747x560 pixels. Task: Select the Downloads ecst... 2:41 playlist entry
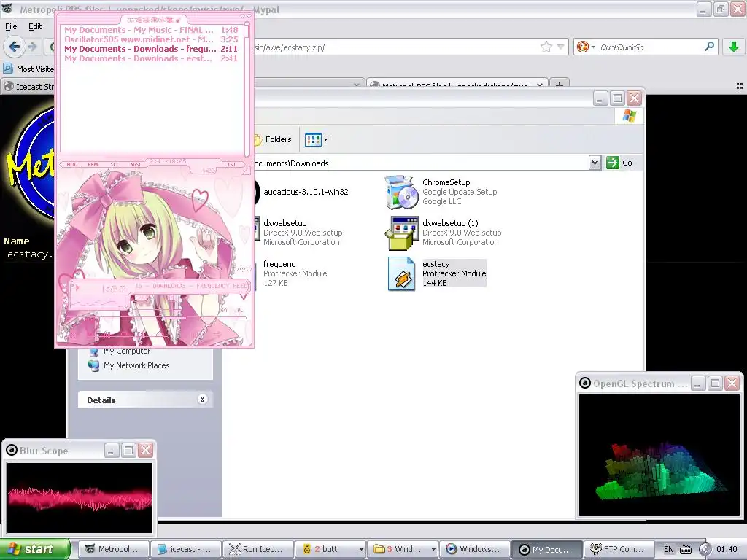click(151, 58)
